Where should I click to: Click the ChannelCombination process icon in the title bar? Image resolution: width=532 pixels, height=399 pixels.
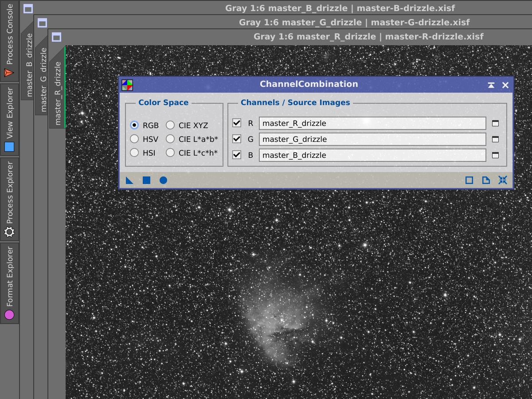[127, 85]
